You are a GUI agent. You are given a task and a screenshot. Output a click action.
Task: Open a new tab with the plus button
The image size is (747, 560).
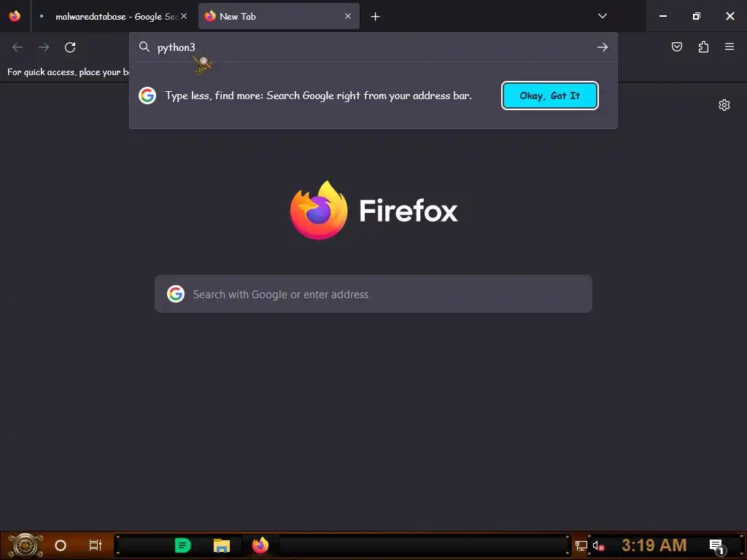[376, 17]
